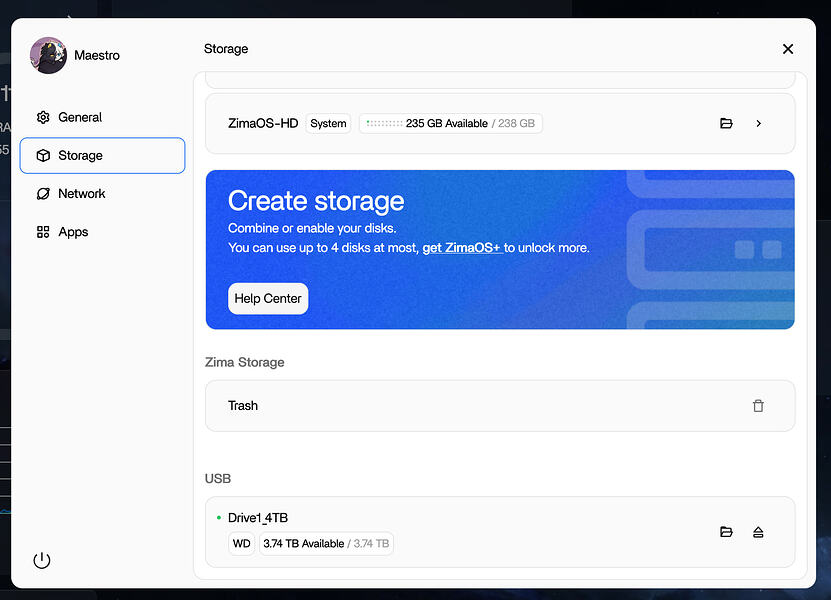
Task: Go to Network settings
Action: click(102, 193)
